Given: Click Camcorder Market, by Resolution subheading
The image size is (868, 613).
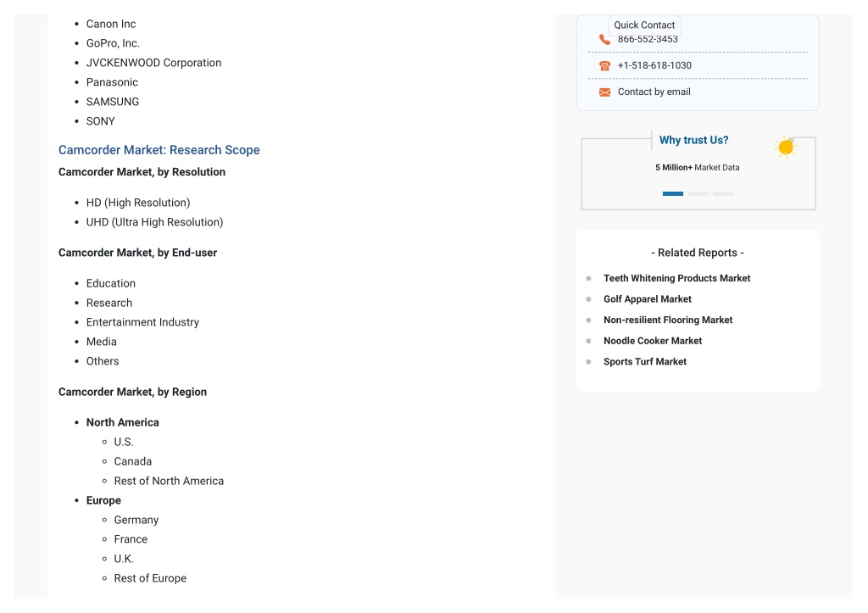Looking at the screenshot, I should [x=142, y=172].
